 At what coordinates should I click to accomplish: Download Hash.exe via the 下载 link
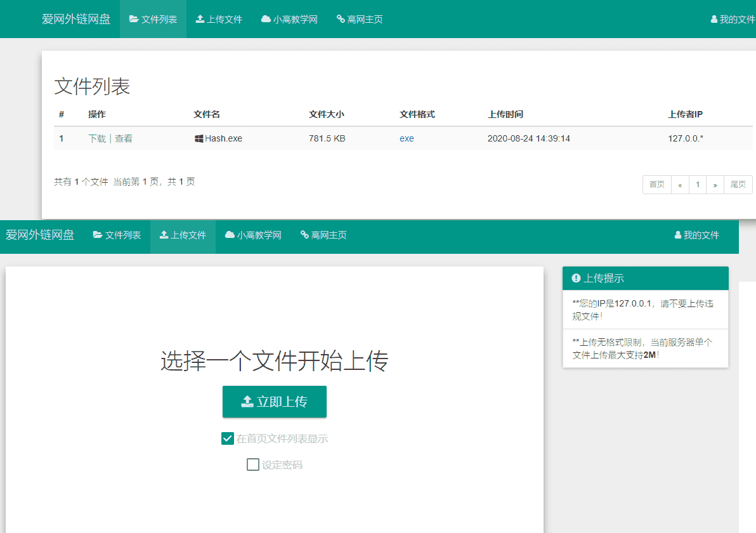coord(96,138)
